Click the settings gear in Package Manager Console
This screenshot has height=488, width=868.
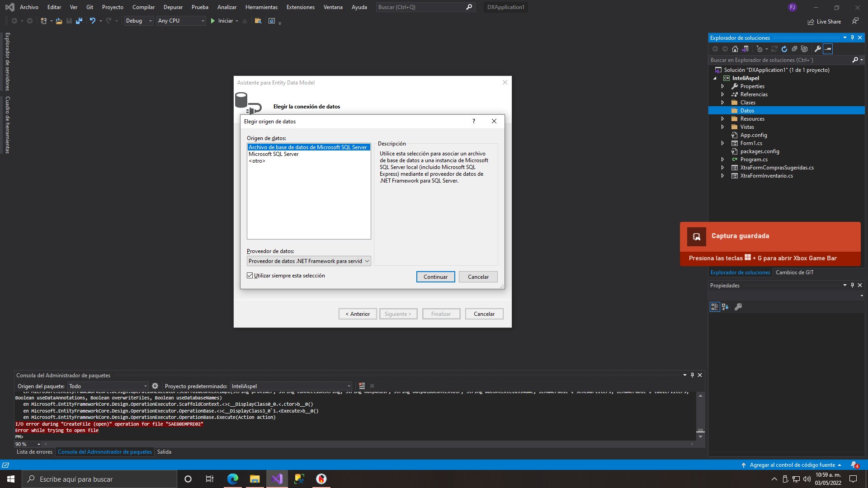pos(155,386)
